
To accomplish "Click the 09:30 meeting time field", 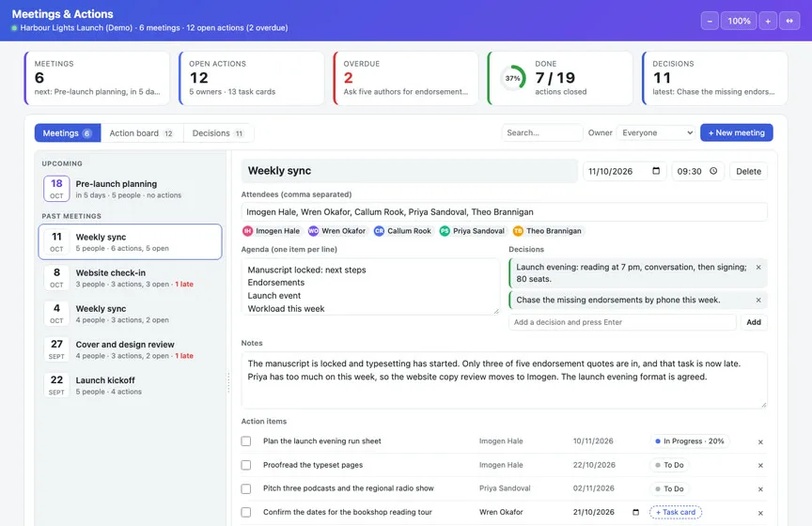I will coord(697,171).
